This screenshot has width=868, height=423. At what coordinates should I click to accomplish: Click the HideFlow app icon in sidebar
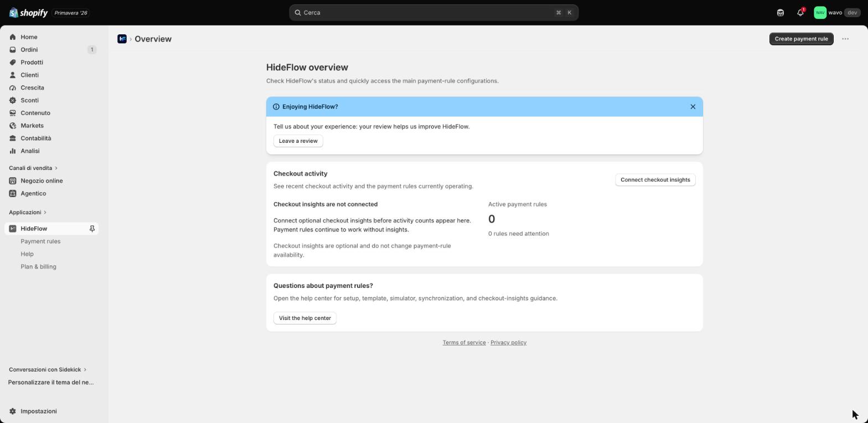13,229
